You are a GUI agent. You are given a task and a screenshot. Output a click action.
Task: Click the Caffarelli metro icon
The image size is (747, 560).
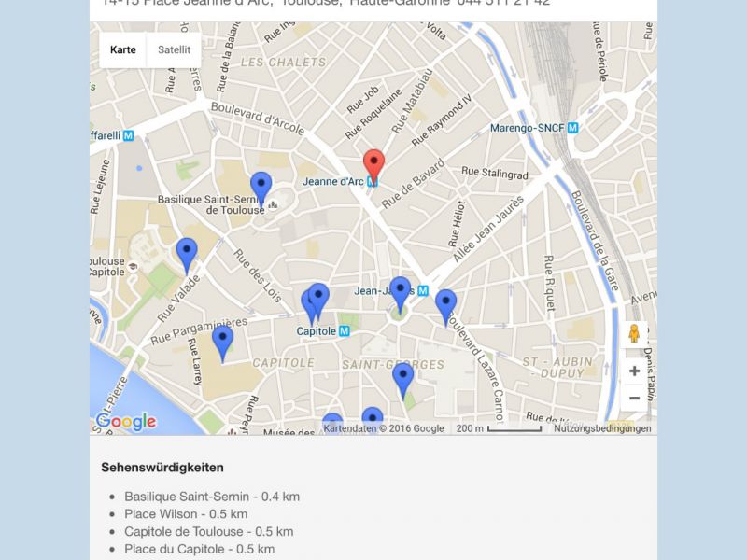click(128, 135)
